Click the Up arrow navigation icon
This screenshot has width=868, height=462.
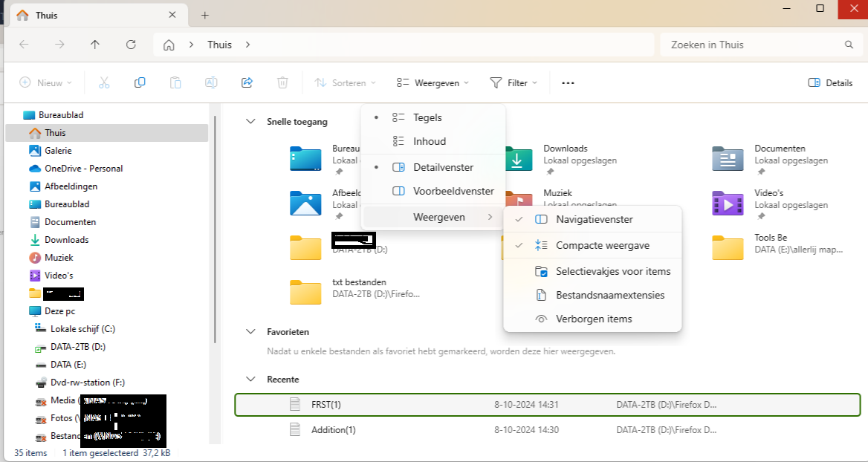95,45
